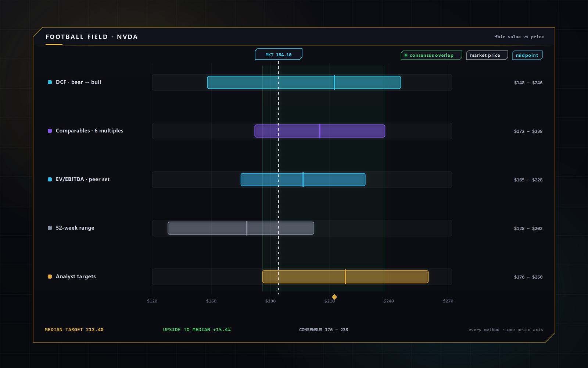Click the MKT 184.10 price tag

279,54
